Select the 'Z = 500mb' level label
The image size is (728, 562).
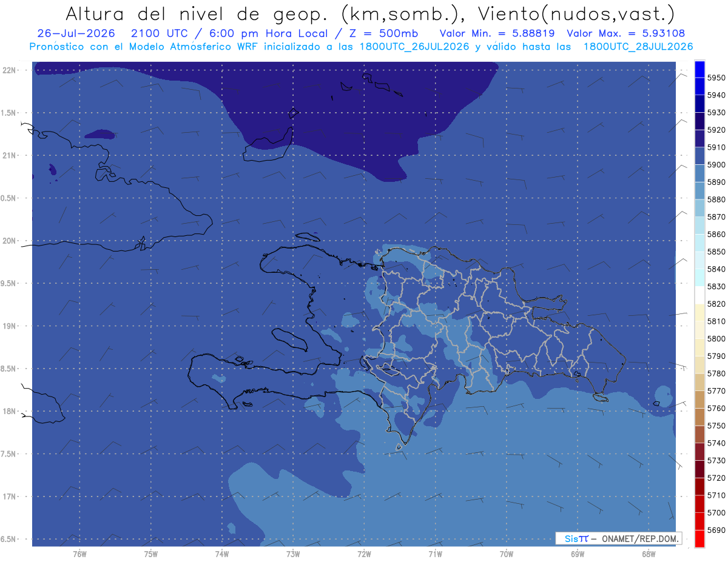click(383, 33)
